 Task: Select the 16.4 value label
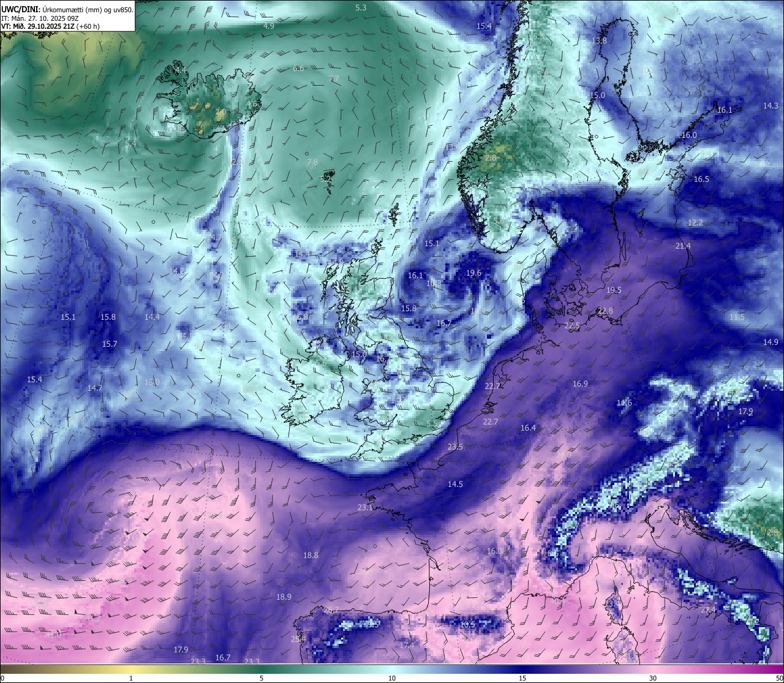pyautogui.click(x=528, y=428)
